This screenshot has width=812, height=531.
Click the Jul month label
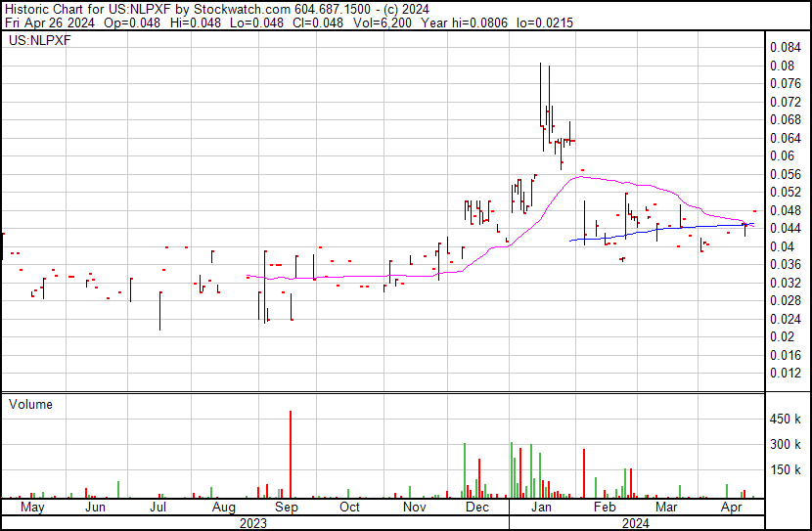(158, 508)
